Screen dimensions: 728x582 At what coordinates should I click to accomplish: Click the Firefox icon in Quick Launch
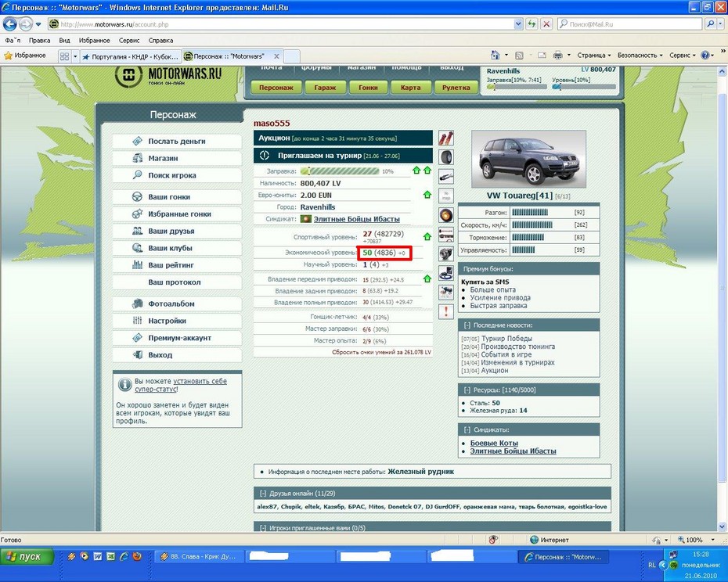coord(136,556)
